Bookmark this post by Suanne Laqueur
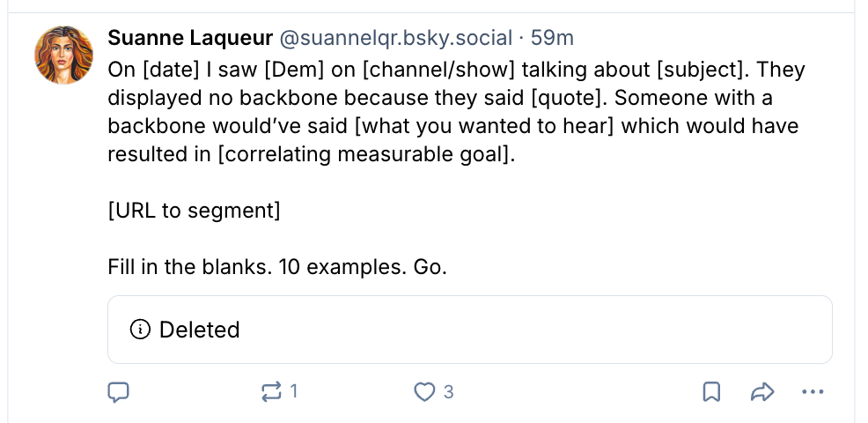This screenshot has height=423, width=868. (711, 391)
